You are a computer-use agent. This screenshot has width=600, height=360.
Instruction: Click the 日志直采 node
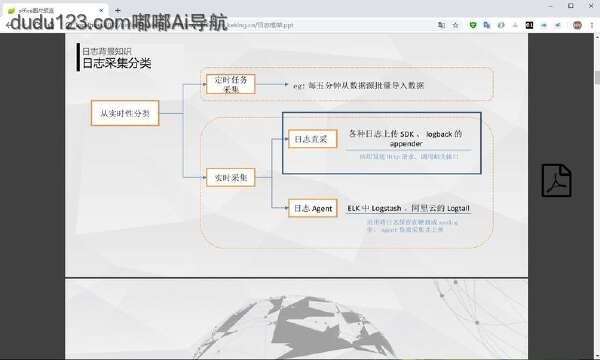[x=313, y=139]
